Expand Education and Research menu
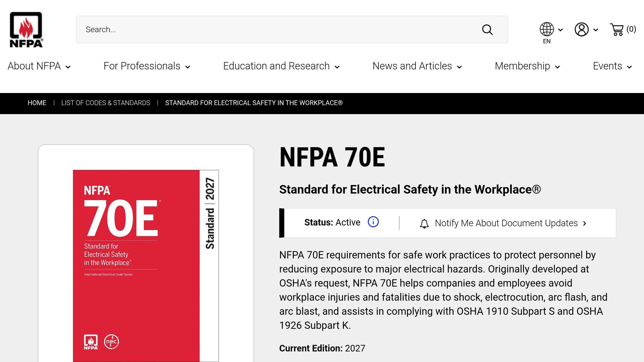This screenshot has width=644, height=362. (281, 66)
